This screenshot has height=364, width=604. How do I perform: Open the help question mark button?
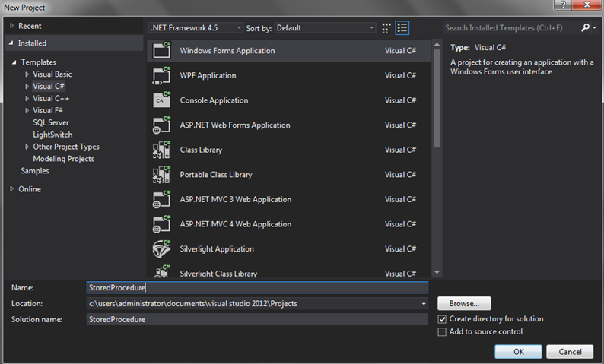coord(563,5)
